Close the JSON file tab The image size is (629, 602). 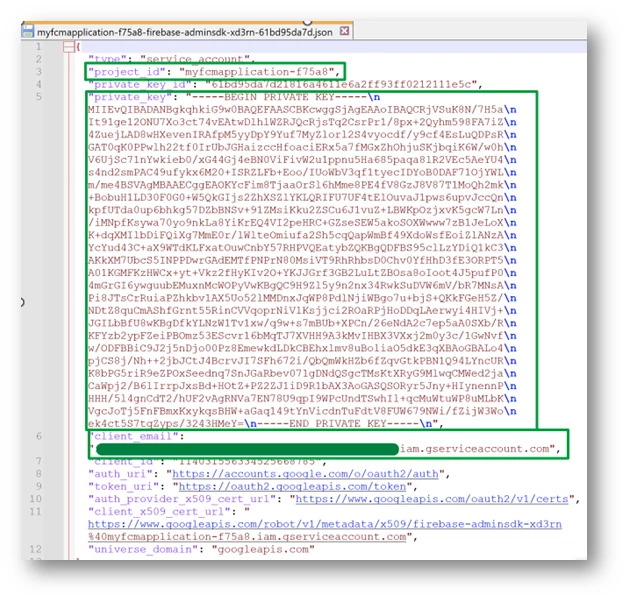[344, 31]
